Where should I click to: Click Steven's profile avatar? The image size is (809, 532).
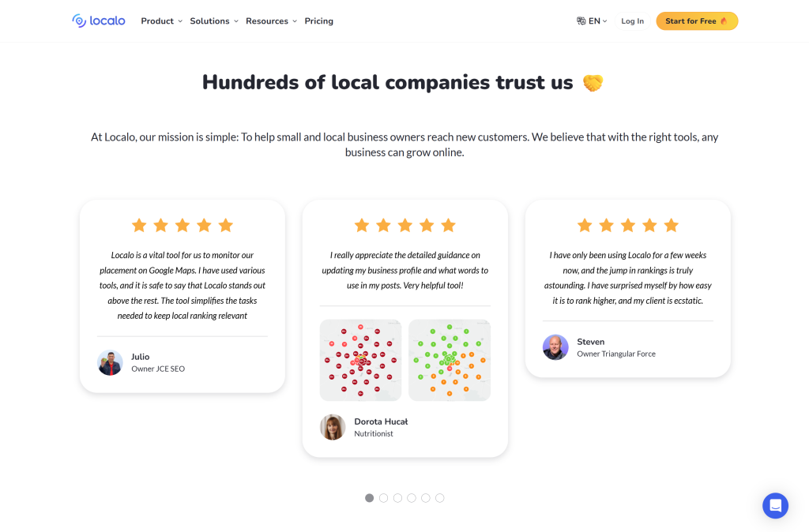coord(555,347)
